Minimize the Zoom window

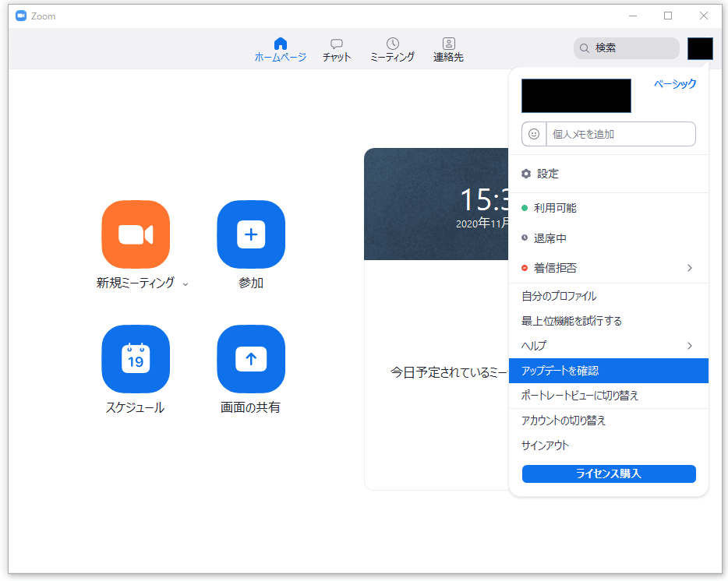(x=632, y=16)
